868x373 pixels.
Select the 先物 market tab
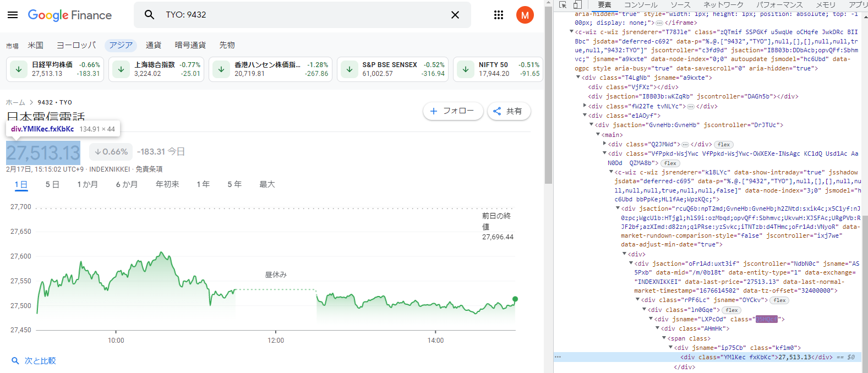227,45
